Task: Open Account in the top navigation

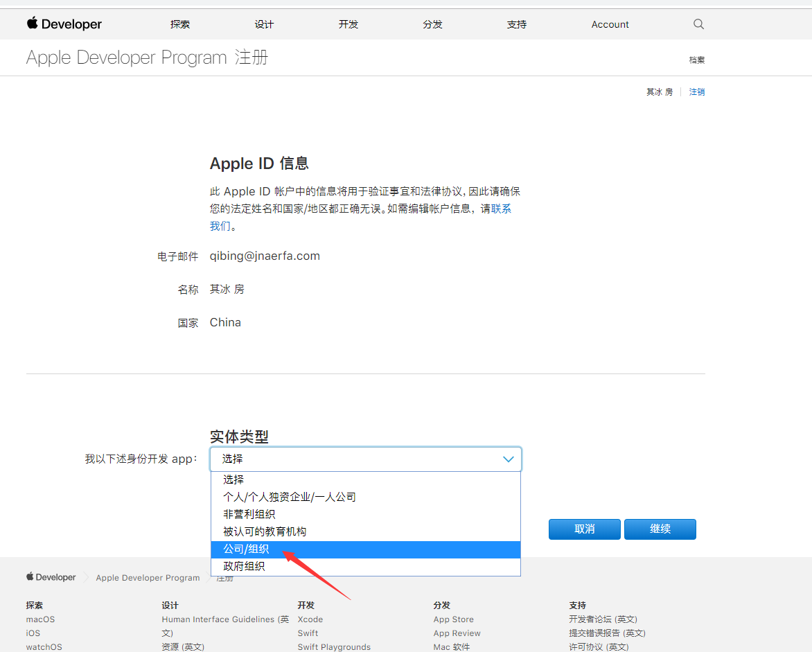Action: 610,24
